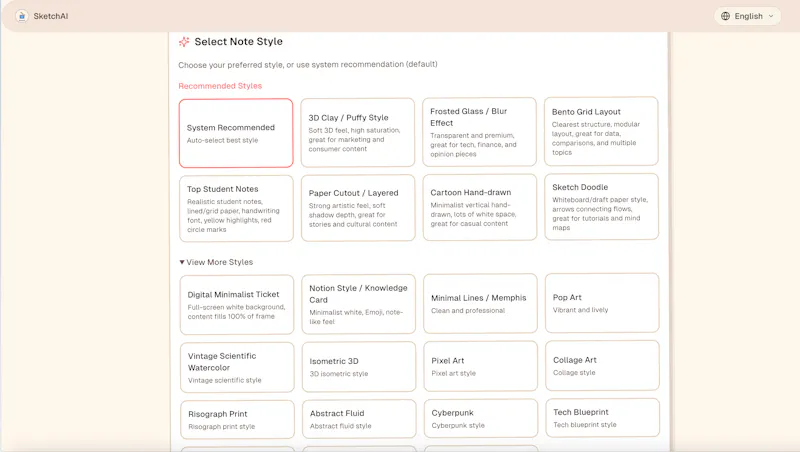Select Vintage Scientific Watercolor style

(237, 367)
